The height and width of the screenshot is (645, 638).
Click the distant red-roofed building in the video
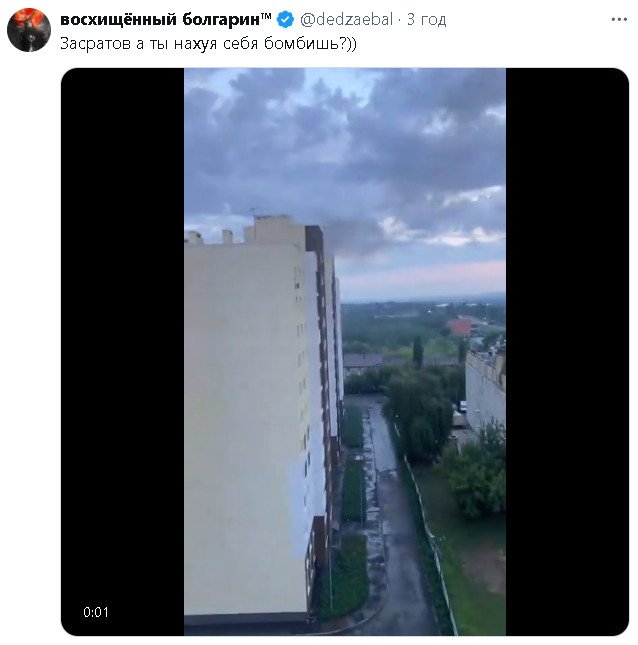tap(460, 327)
